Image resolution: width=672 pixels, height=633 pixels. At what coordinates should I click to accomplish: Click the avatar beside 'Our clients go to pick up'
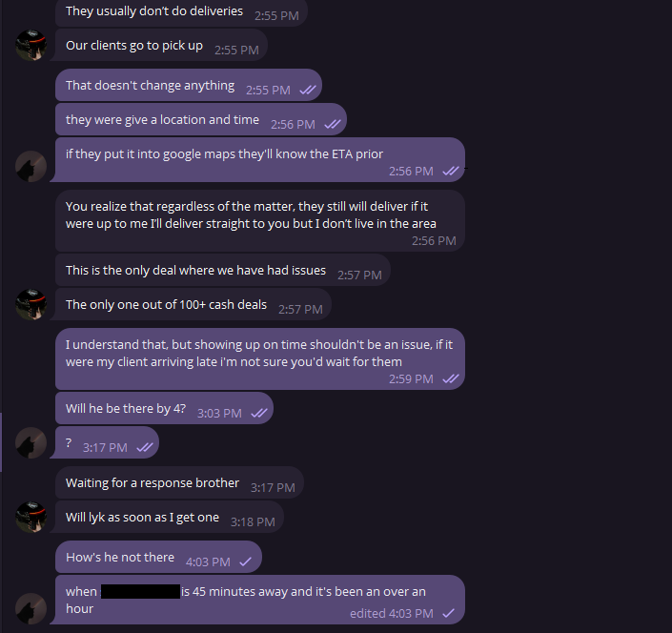(31, 45)
